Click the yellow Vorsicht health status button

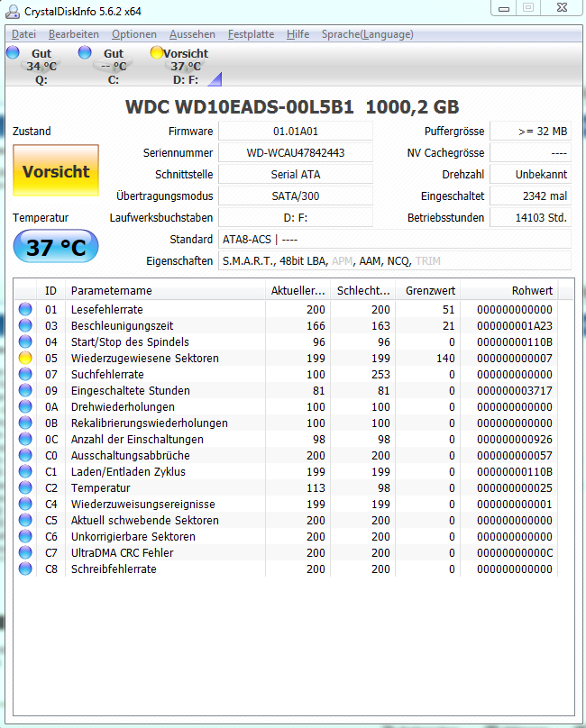56,171
